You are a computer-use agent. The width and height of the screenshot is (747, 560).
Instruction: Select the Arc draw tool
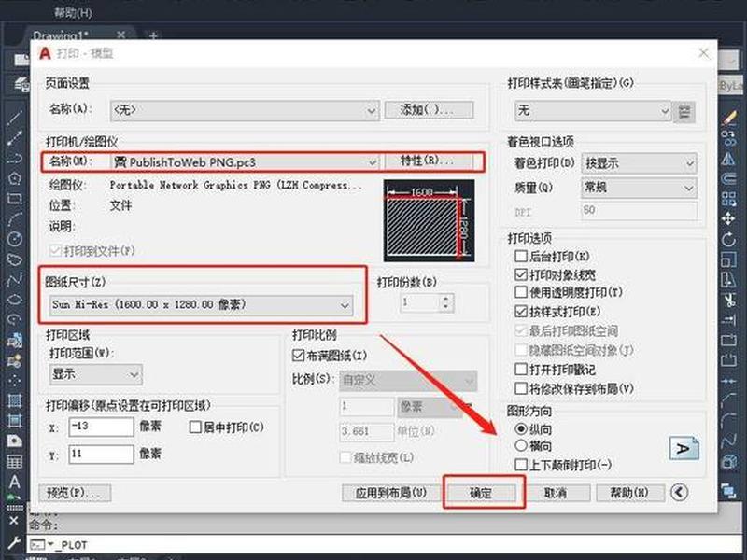click(x=15, y=218)
